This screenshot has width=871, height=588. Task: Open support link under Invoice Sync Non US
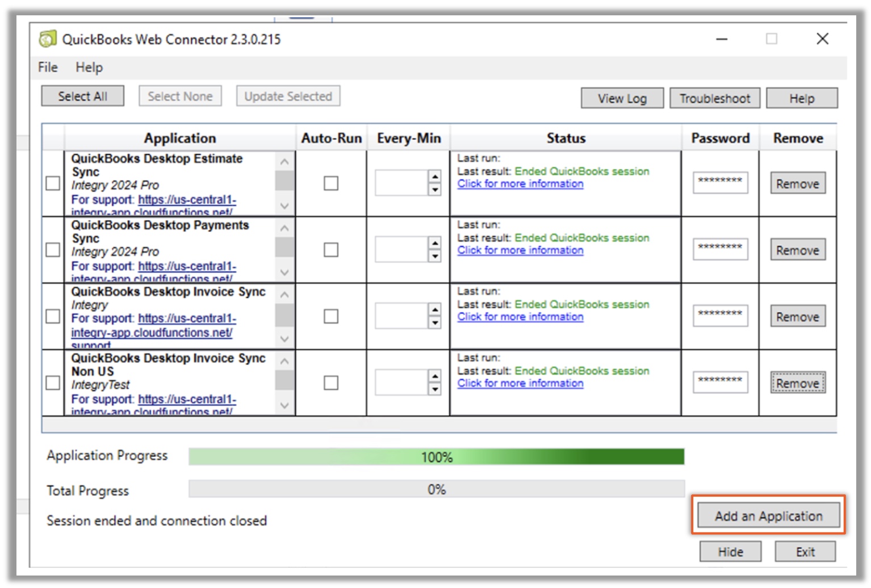pos(187,400)
